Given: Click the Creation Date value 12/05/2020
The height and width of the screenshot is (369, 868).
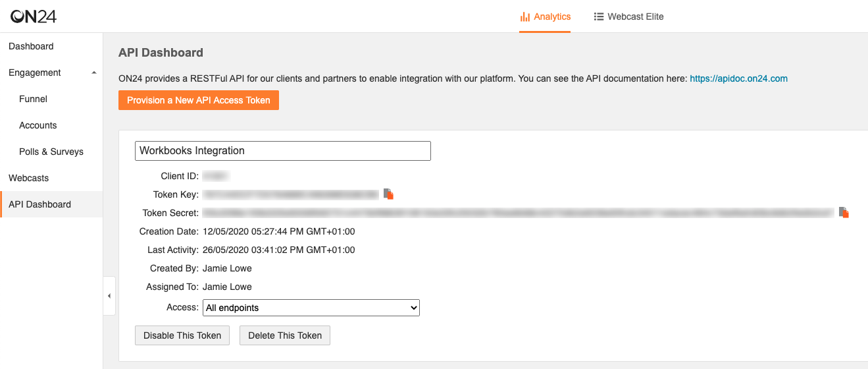Looking at the screenshot, I should pos(278,231).
